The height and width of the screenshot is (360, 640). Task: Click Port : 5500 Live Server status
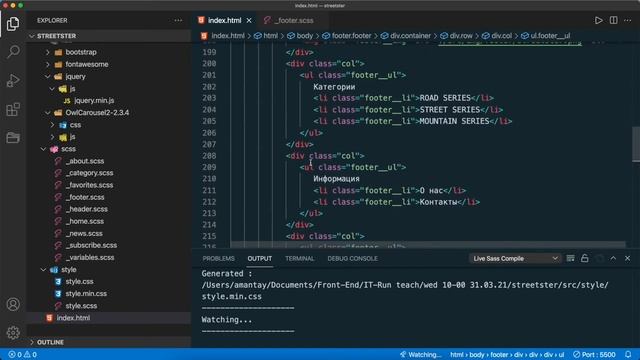pos(594,355)
